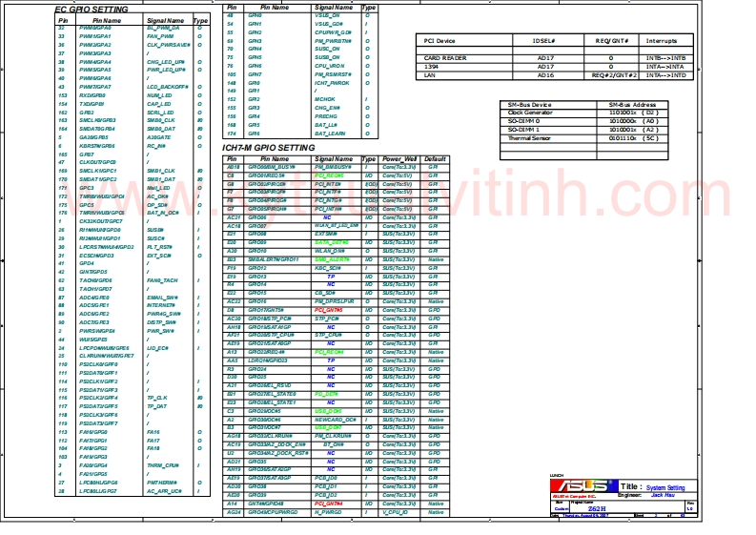
Task: Click engineer name Jack Hsu
Action: coord(664,495)
